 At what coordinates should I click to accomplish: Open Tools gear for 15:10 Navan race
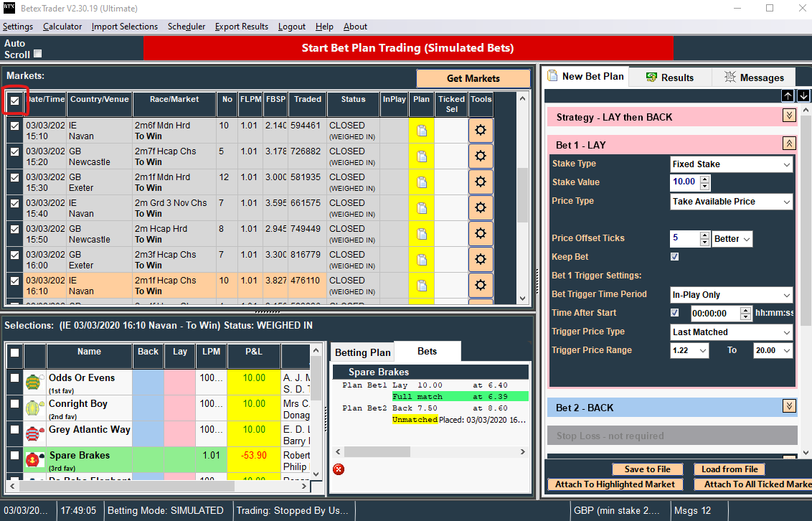[481, 131]
